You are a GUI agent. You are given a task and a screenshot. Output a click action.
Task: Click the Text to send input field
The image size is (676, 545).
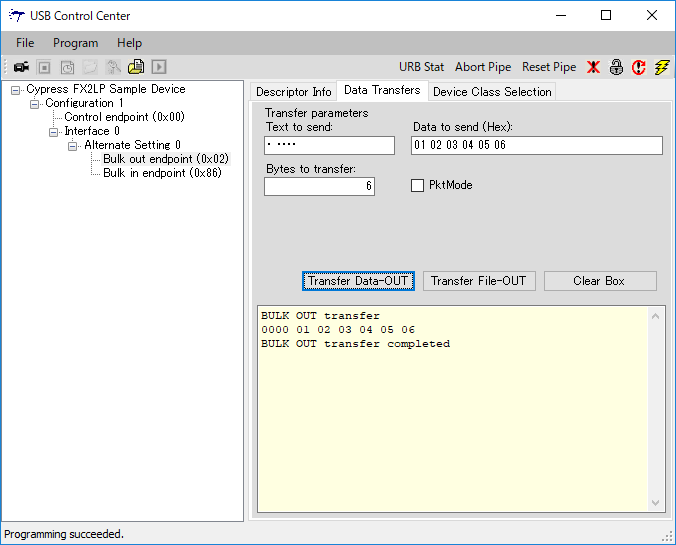tap(329, 145)
